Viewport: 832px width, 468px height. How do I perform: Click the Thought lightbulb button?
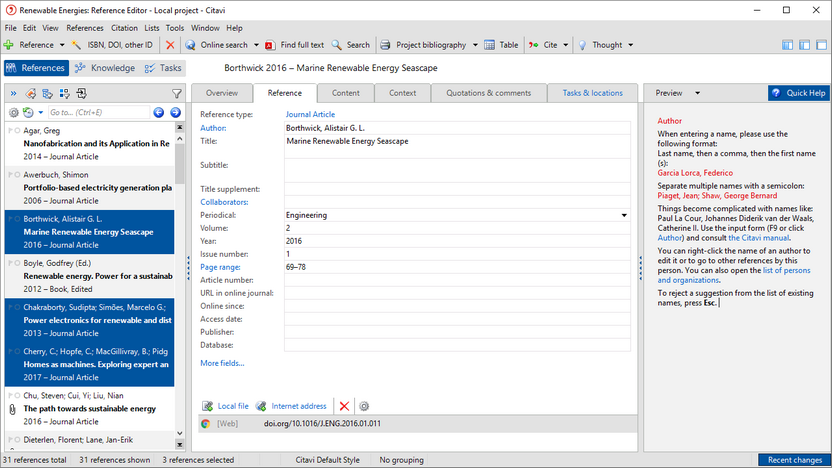[x=600, y=45]
